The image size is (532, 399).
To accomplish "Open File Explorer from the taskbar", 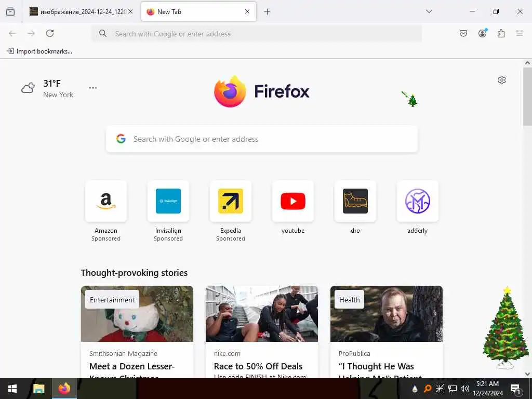I will point(38,389).
